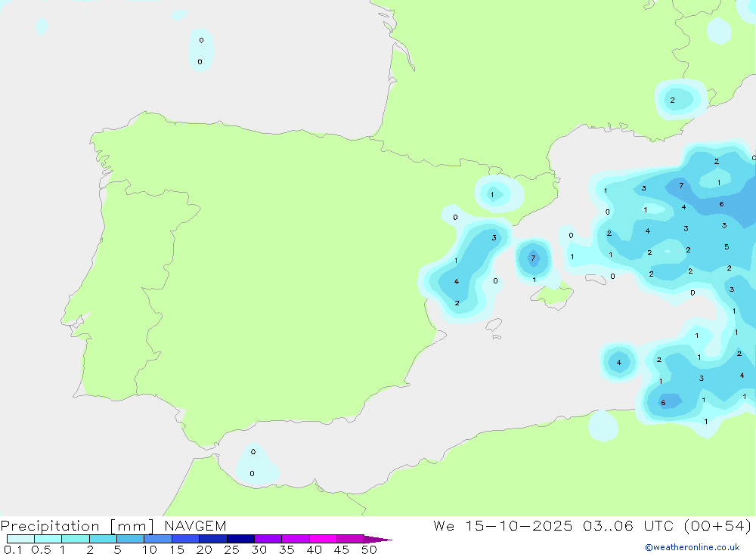
Task: Pick the 40–45 mm magenta legend swatch
Action: (x=323, y=539)
